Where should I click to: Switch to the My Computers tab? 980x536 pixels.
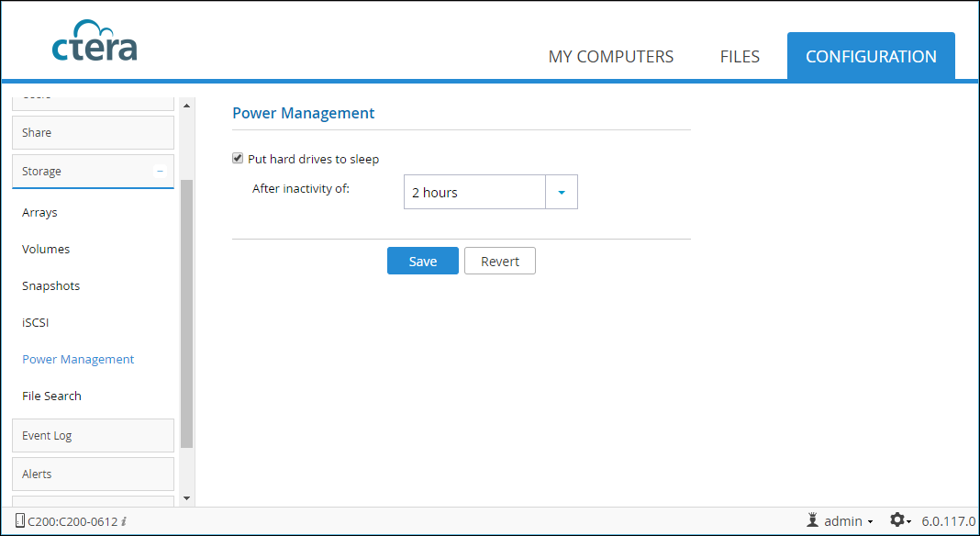[x=610, y=56]
